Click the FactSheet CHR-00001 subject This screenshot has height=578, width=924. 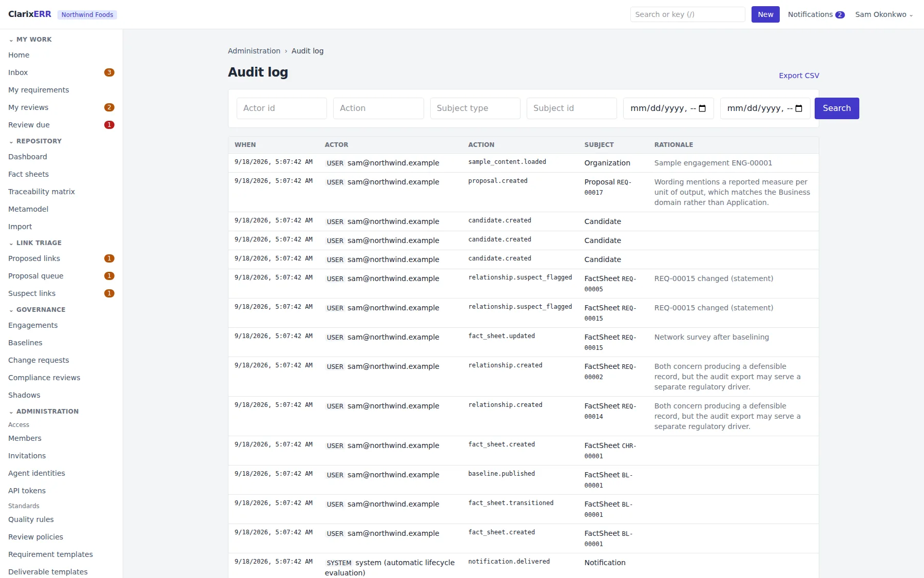[x=610, y=451]
